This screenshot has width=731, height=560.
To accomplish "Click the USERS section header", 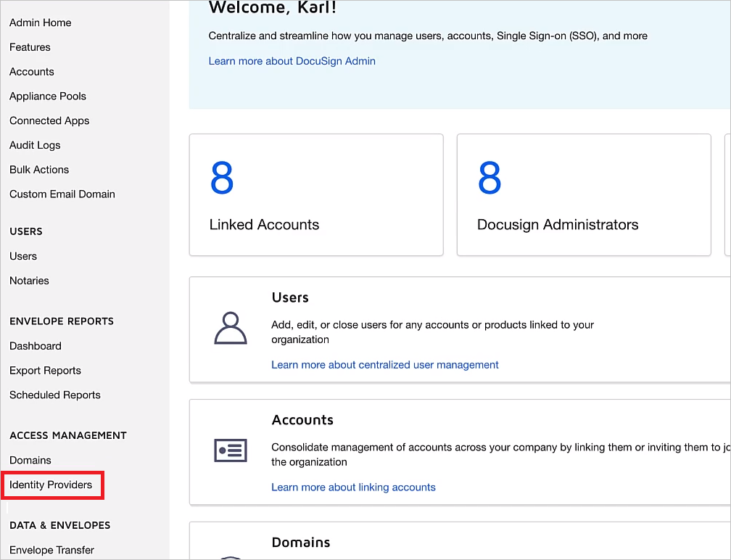I will coord(26,231).
